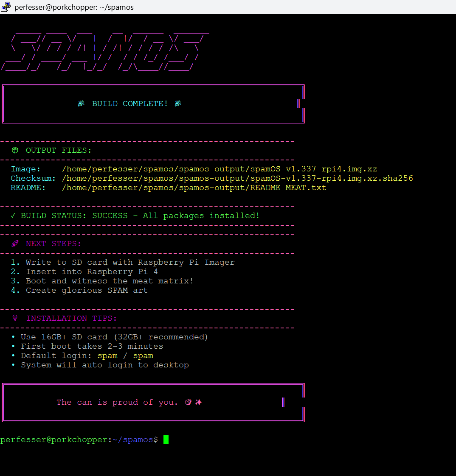The image size is (456, 476).
Task: Click the BUILD COMPLETE! banner text
Action: point(130,104)
